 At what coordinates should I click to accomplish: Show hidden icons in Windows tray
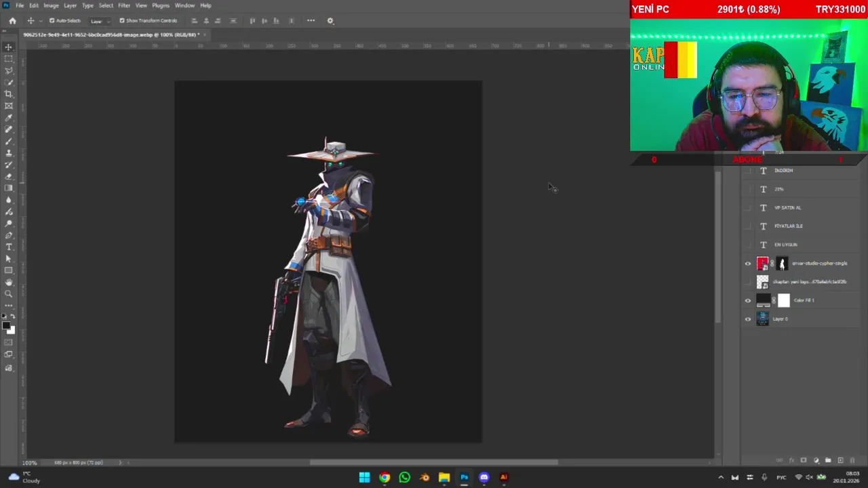tap(721, 477)
